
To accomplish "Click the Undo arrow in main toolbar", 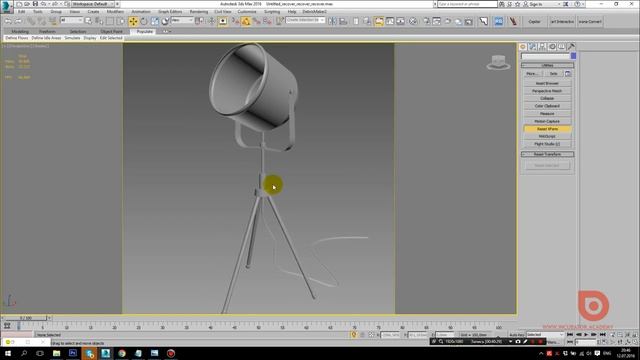I will click(x=8, y=21).
